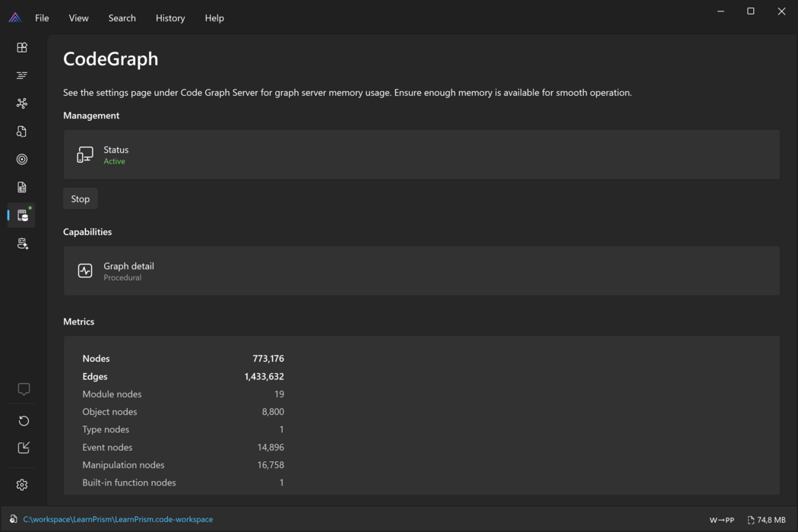Click the CodeGraph page title
The width and height of the screenshot is (798, 532).
(110, 59)
